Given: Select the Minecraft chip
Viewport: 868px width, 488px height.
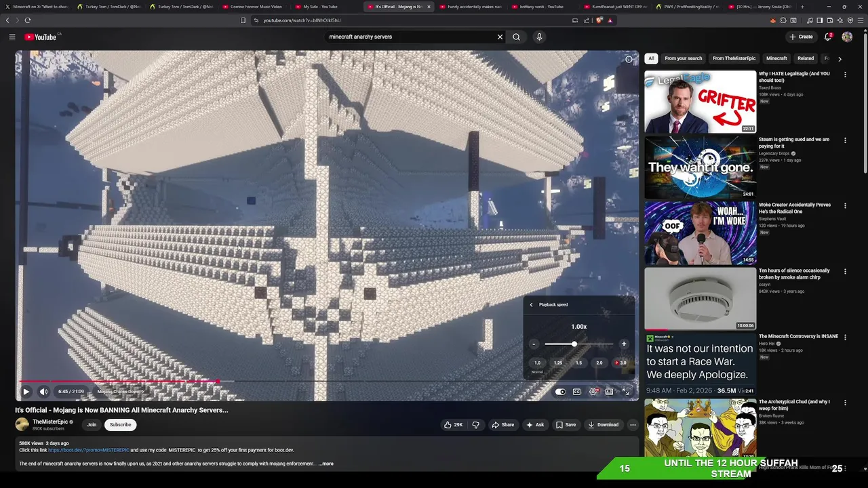Looking at the screenshot, I should tap(776, 58).
